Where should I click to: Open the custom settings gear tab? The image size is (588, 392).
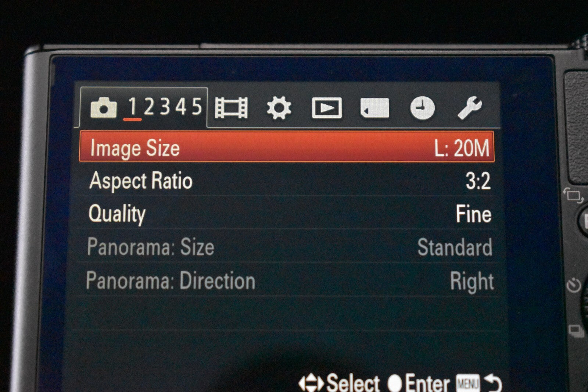point(279,108)
